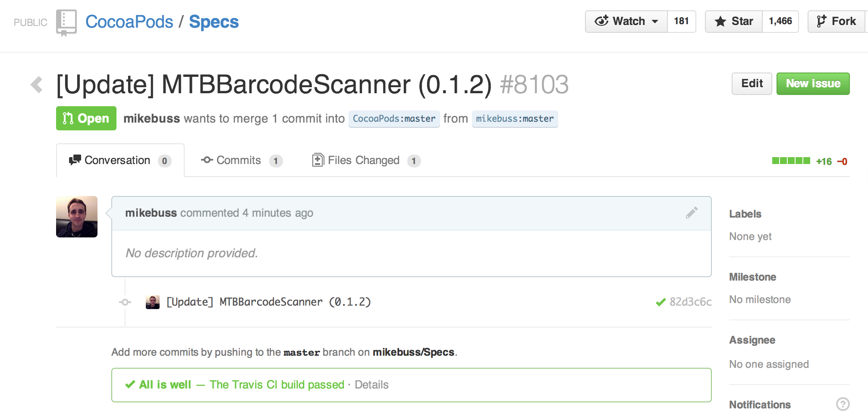Click the green New issue button
Image resolution: width=868 pixels, height=417 pixels.
click(x=813, y=84)
